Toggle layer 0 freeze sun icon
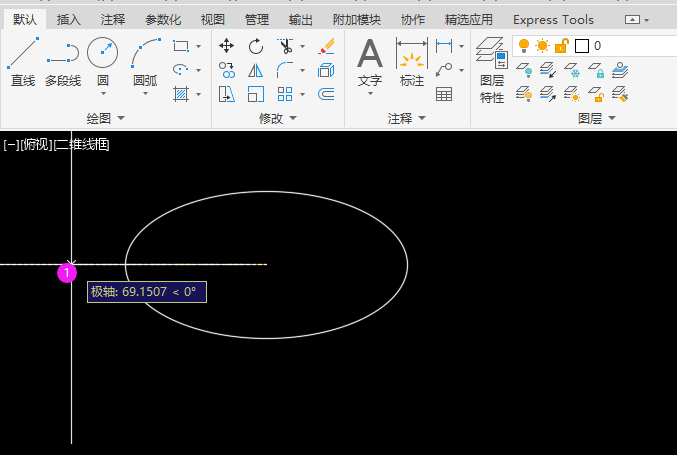Image resolution: width=677 pixels, height=455 pixels. click(x=542, y=45)
